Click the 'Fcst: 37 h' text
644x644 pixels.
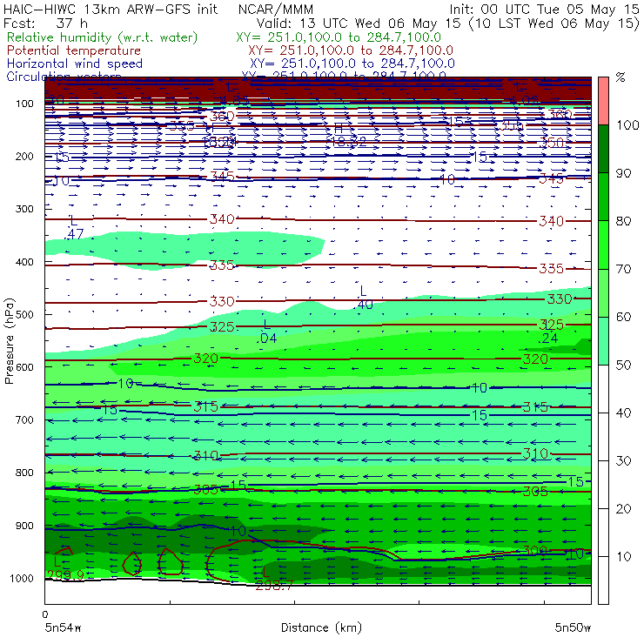click(x=45, y=23)
